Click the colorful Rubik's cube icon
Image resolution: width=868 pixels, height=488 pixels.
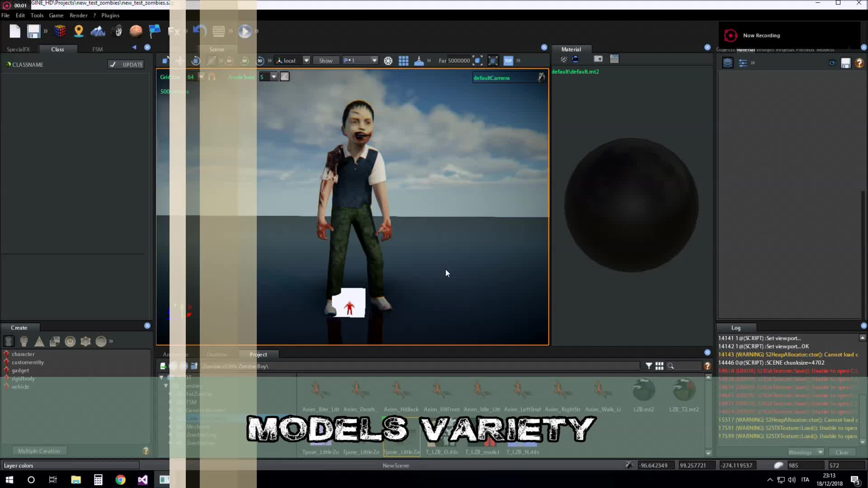60,31
